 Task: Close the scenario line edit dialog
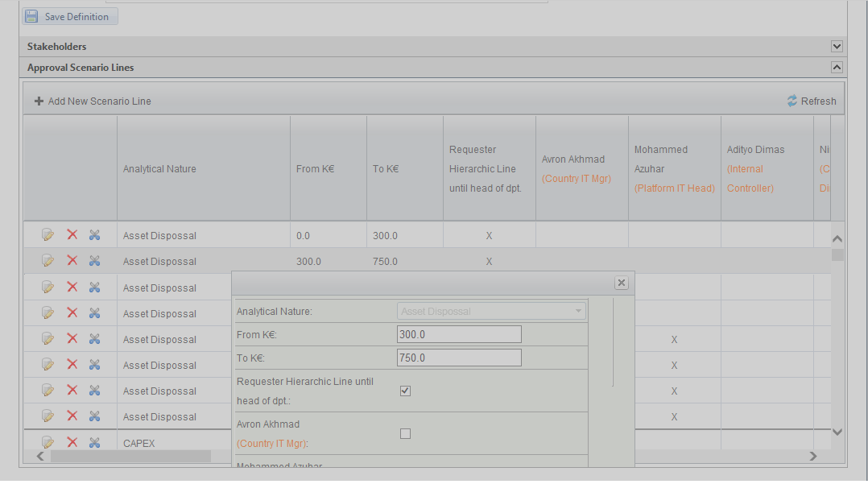coord(621,283)
